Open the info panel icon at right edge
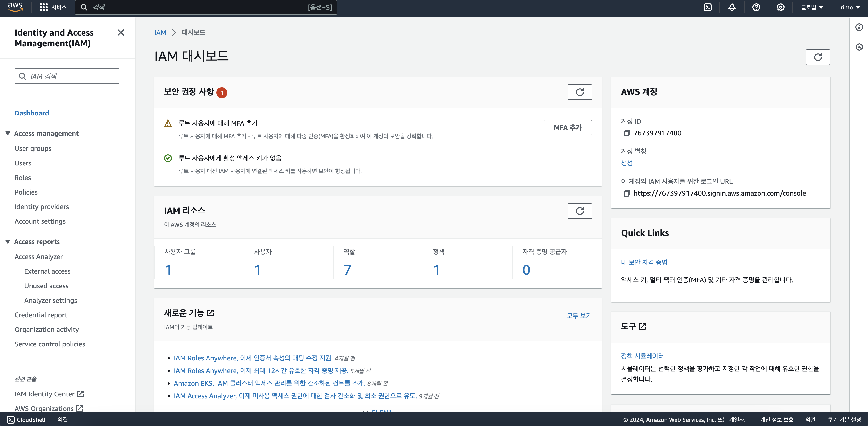The image size is (868, 426). [x=859, y=27]
